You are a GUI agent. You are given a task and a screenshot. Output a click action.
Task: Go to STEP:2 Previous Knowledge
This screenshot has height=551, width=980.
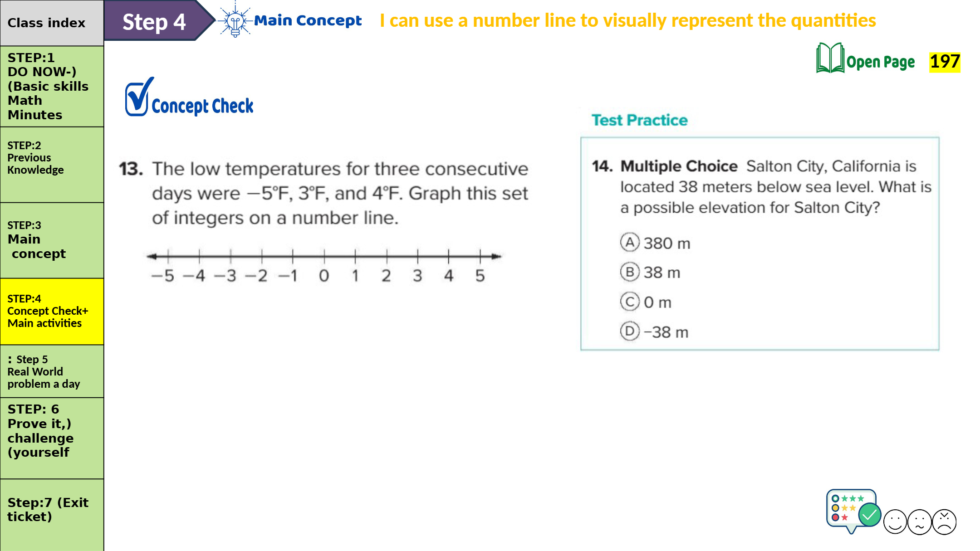coord(52,158)
